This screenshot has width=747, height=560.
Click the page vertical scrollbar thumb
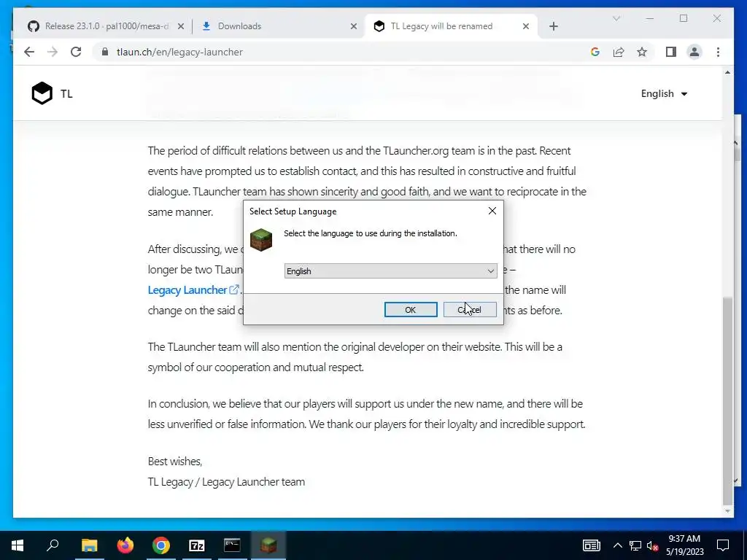tap(727, 400)
